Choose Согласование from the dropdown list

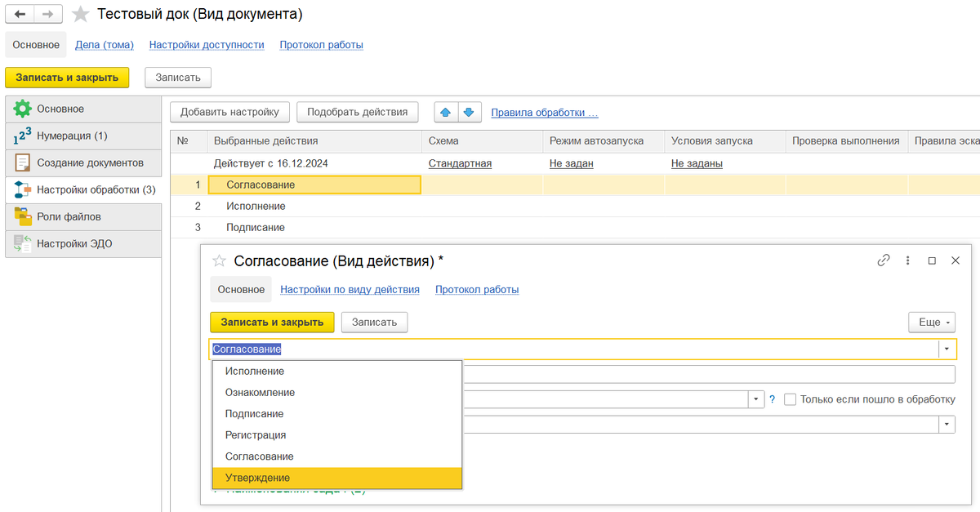(x=337, y=456)
